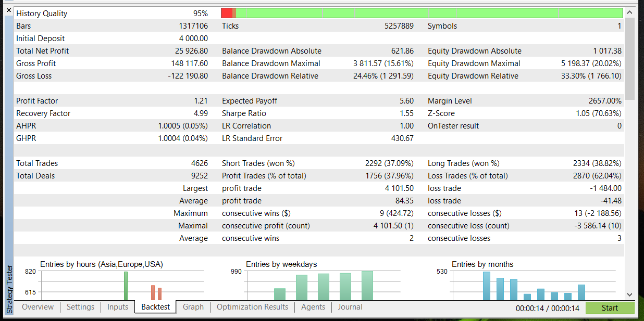The image size is (644, 321).
Task: Switch to the Graph tab
Action: (x=193, y=307)
